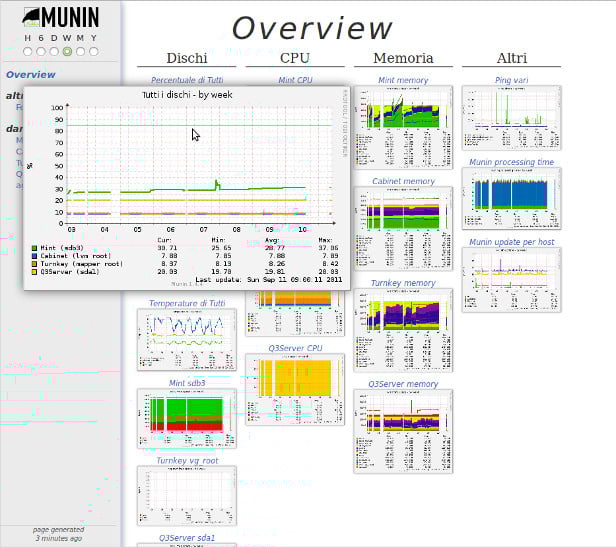Screen dimensions: 616x548
Task: Click 'page generated 3 minutes ago' footer text
Action: coord(59,534)
